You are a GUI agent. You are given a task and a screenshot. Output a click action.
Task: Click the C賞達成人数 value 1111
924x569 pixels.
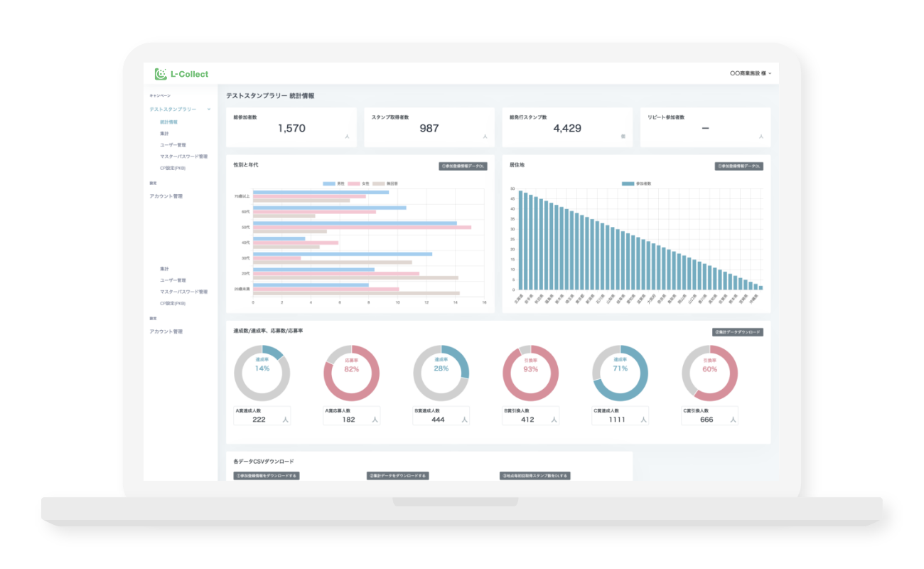617,420
